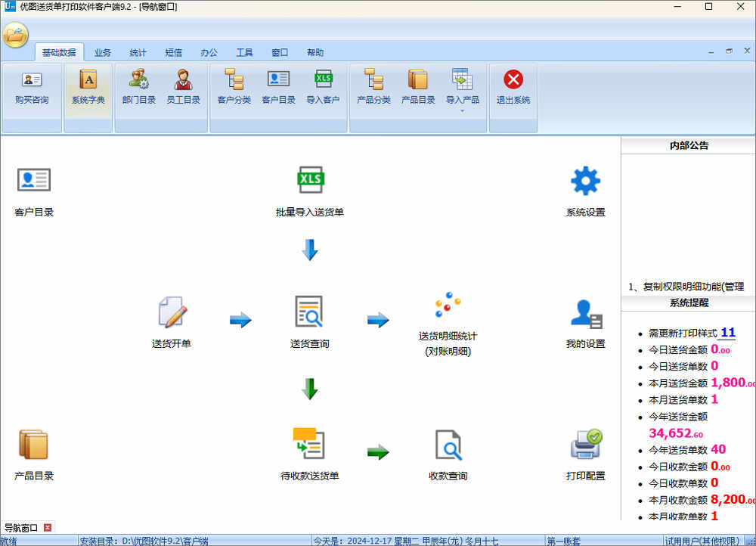Image resolution: width=756 pixels, height=546 pixels.
Task: Select 系统字典 in the ribbon
Action: [88, 87]
